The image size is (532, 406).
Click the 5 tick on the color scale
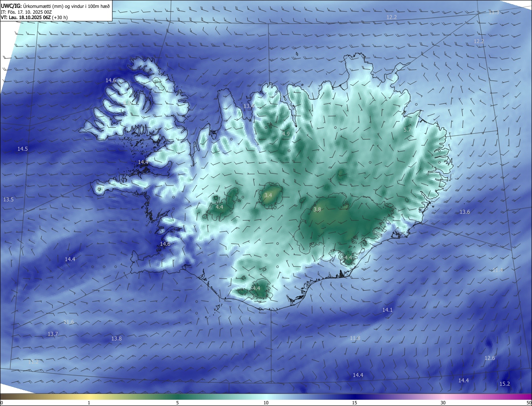[x=177, y=403]
